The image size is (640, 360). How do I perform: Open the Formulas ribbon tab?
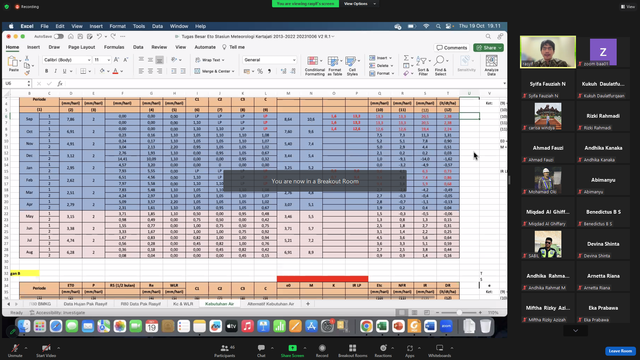coord(114,47)
